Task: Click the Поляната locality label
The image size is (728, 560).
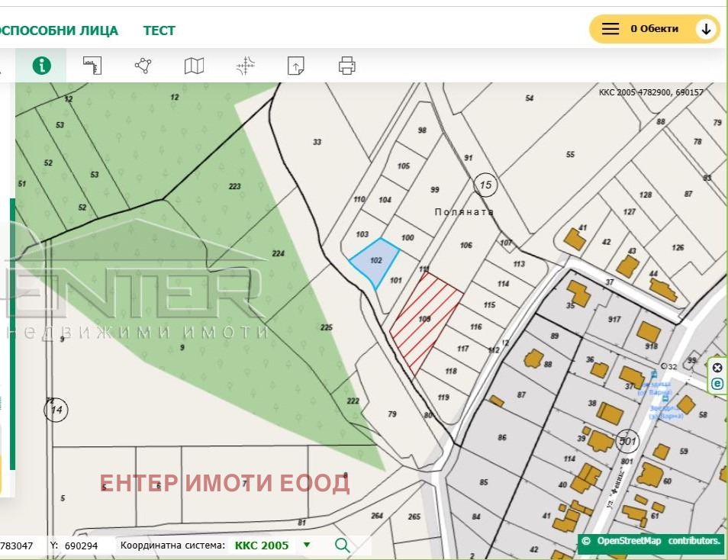Action: [464, 212]
